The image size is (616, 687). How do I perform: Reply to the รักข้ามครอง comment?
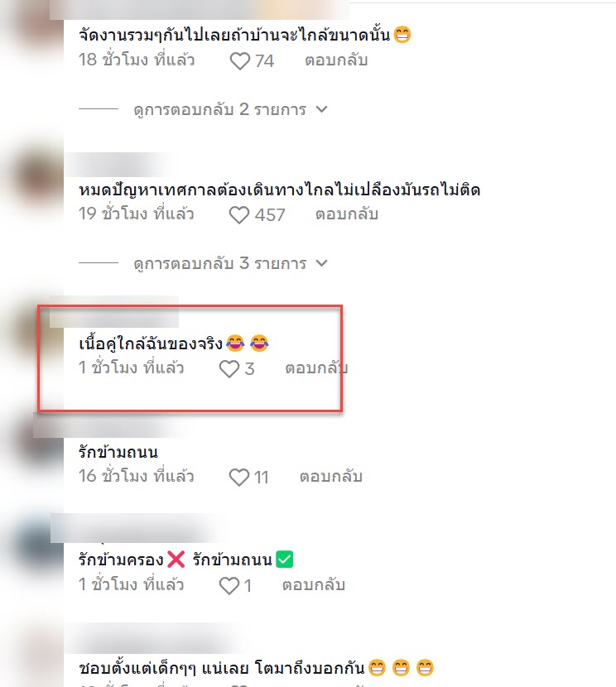tap(314, 585)
